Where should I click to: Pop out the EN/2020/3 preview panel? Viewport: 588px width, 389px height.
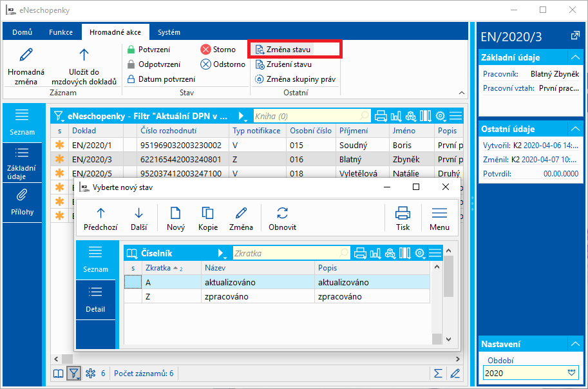point(575,36)
